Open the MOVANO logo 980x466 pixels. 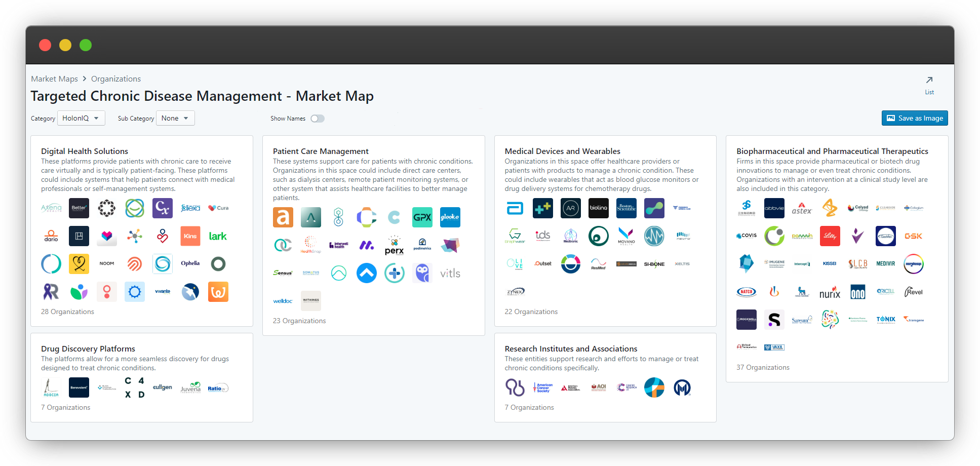626,236
